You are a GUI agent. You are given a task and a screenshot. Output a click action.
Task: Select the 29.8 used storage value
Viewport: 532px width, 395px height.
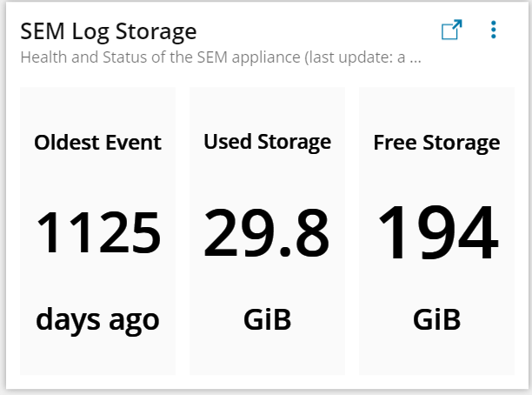[x=267, y=232]
